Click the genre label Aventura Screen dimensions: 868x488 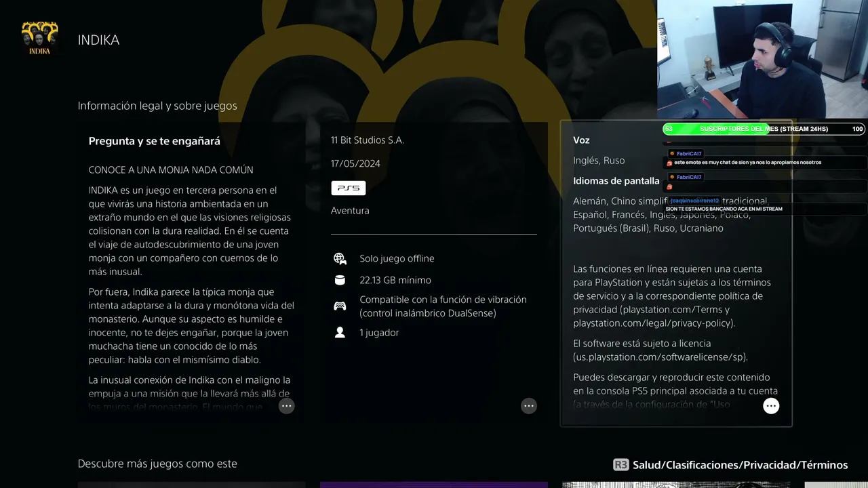350,211
